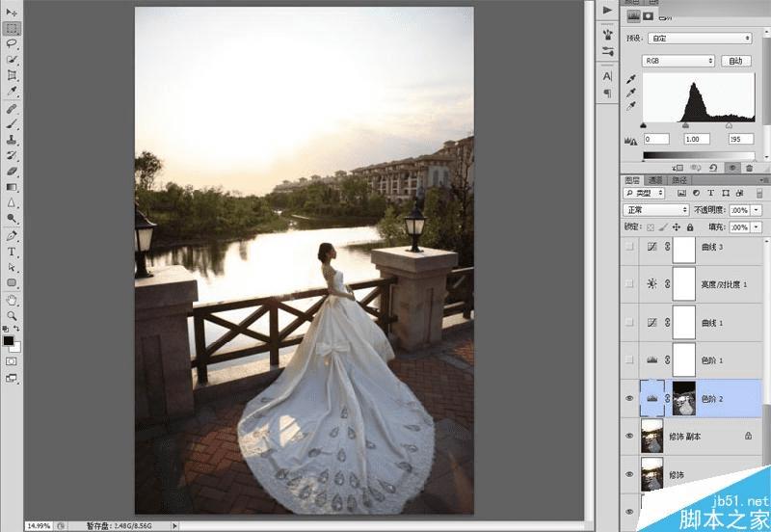This screenshot has height=532, width=771.
Task: Select the Pen tool
Action: click(12, 236)
